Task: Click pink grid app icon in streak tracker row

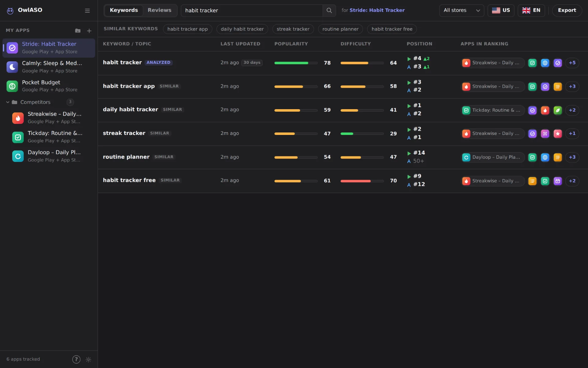Action: (x=545, y=134)
